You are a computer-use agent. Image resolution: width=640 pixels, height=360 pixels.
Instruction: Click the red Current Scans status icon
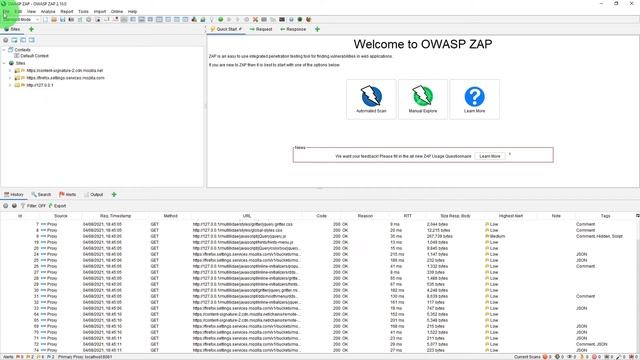pyautogui.click(x=544, y=357)
